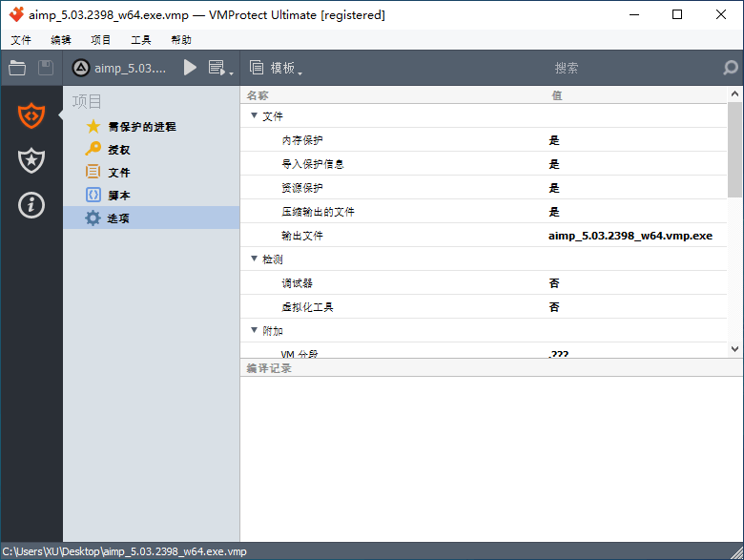Collapse the 检测 options group

click(254, 259)
